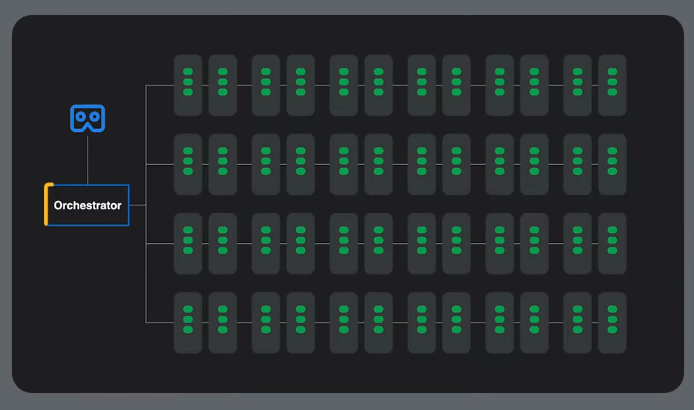Click top green dot of first top-row node

(x=188, y=72)
